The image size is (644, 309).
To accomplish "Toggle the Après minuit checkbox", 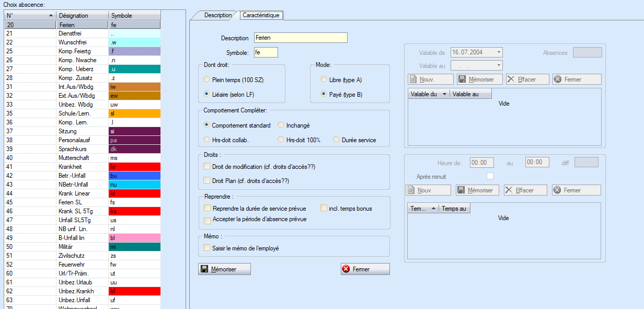I will coord(490,176).
